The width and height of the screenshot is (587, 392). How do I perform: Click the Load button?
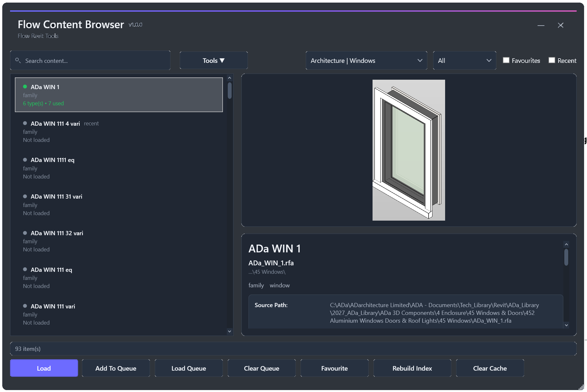[x=44, y=368]
